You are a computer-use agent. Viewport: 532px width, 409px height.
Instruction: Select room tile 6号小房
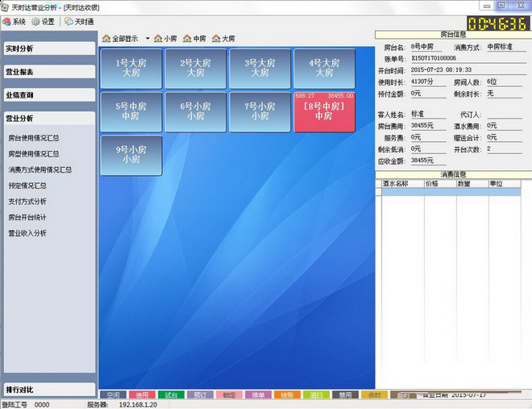[x=196, y=112]
